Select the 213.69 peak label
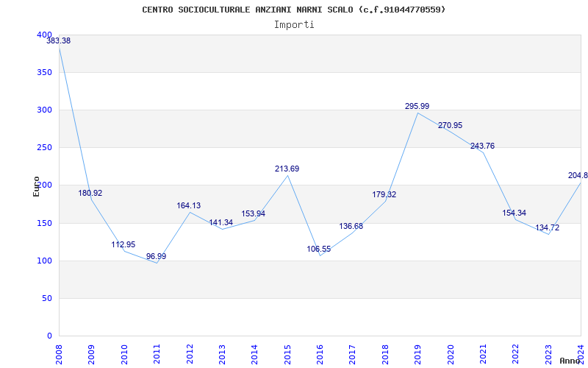 point(287,169)
